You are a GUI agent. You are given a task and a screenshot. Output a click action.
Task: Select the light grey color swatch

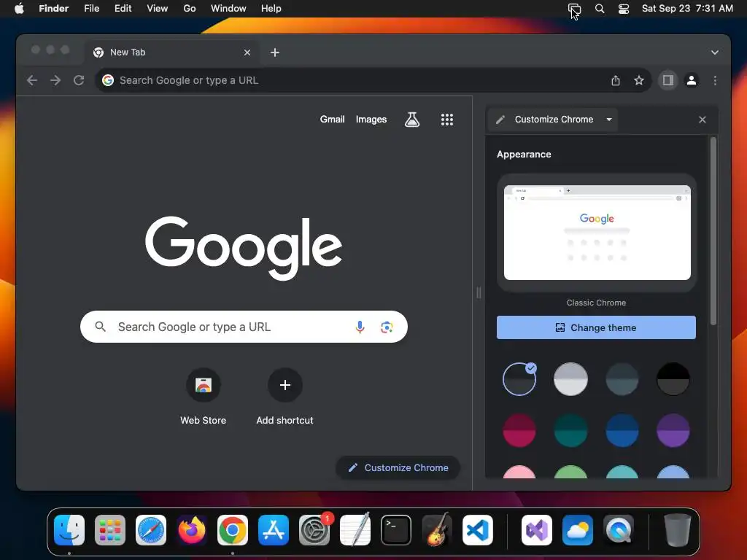pyautogui.click(x=570, y=379)
